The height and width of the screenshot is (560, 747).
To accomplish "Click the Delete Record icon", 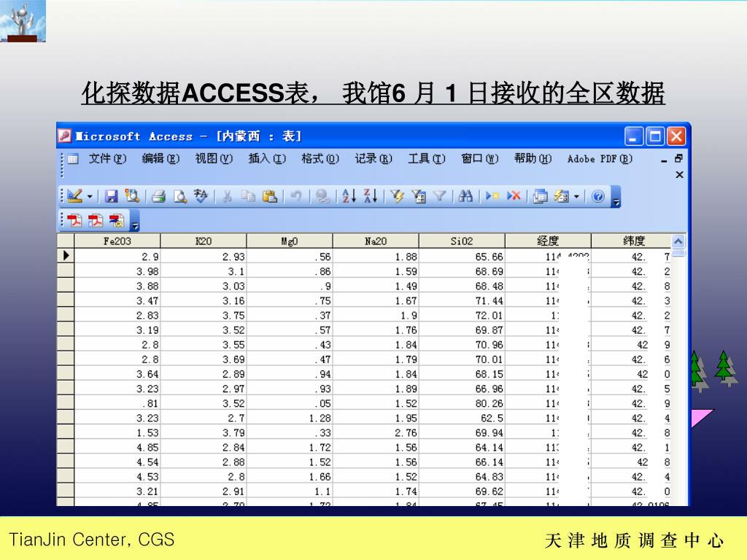I will pos(514,196).
